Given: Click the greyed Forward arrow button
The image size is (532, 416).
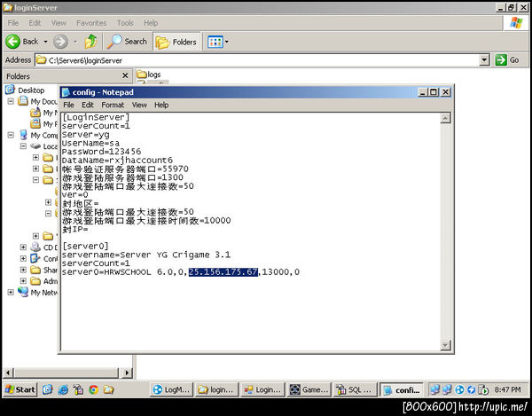Looking at the screenshot, I should [x=60, y=42].
